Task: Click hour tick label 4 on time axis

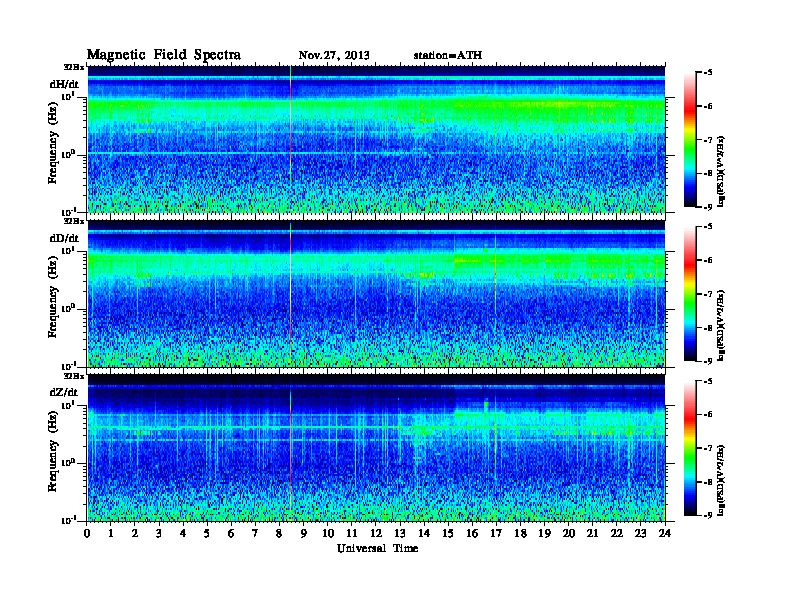Action: pos(183,533)
